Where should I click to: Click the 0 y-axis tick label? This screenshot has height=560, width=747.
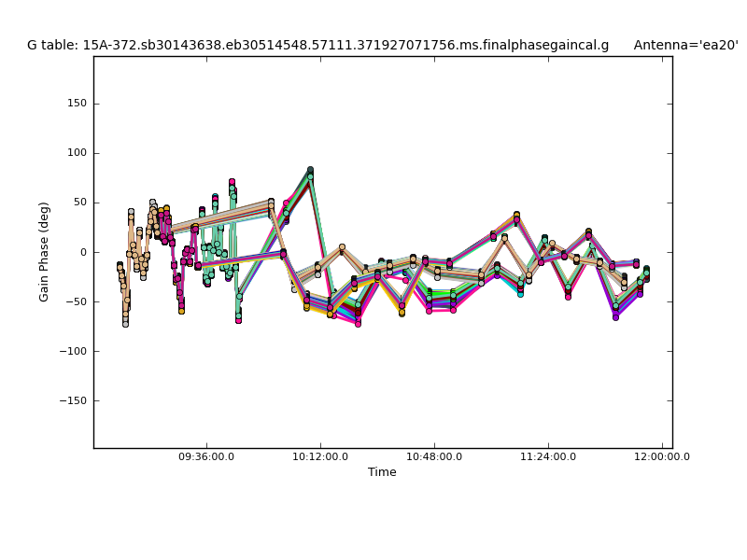(82, 252)
